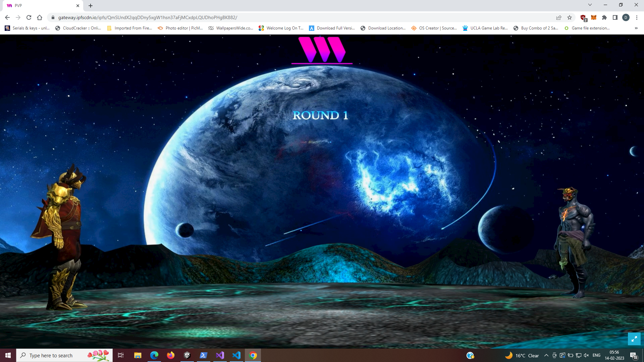
Task: Open the tab search dropdown arrow
Action: click(x=590, y=5)
